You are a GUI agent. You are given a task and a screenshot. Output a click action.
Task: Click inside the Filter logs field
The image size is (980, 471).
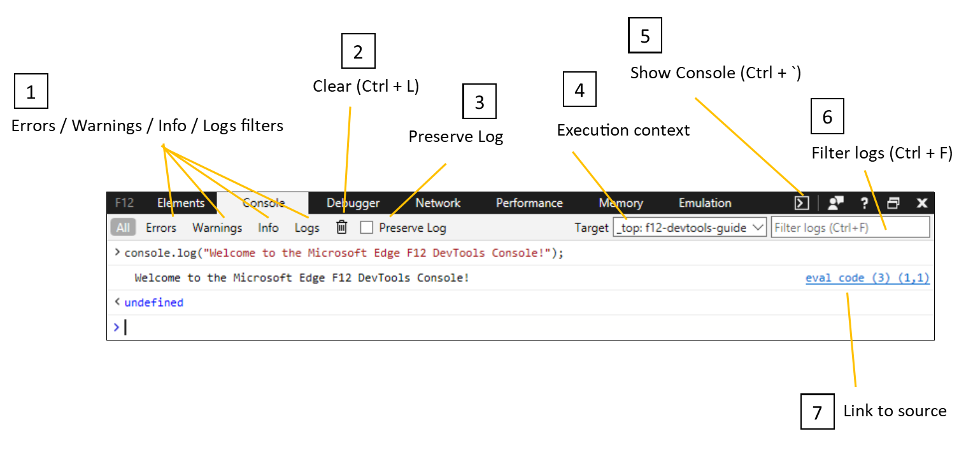tap(850, 227)
